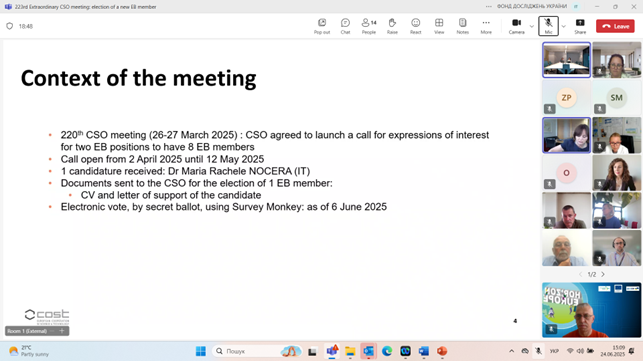Open title bar settings ellipsis menu
Viewport: 643px width, 361px height.
pos(488,7)
